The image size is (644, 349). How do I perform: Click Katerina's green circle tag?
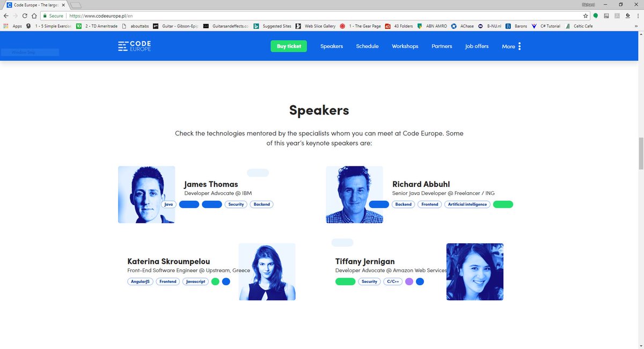click(x=215, y=281)
